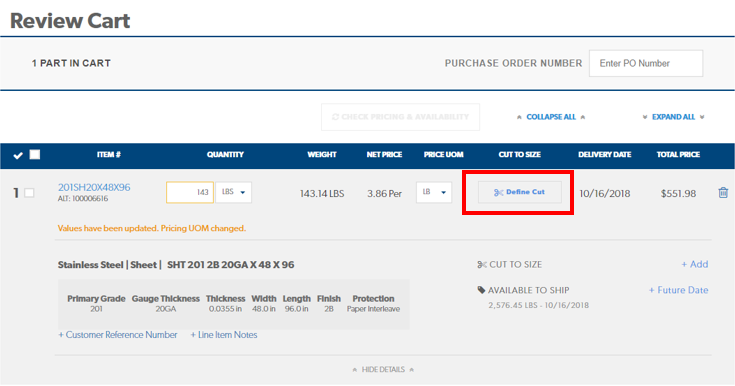
Task: Toggle the header select-all checkbox
Action: (35, 154)
